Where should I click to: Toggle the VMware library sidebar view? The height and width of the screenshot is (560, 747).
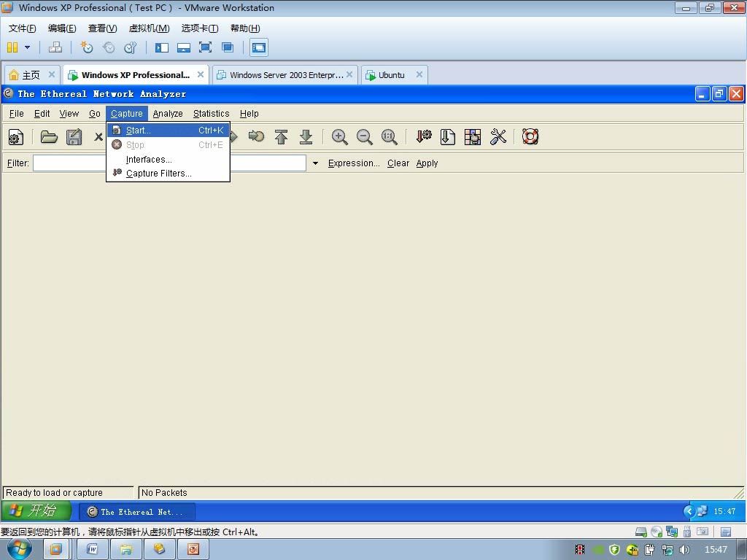pos(162,47)
